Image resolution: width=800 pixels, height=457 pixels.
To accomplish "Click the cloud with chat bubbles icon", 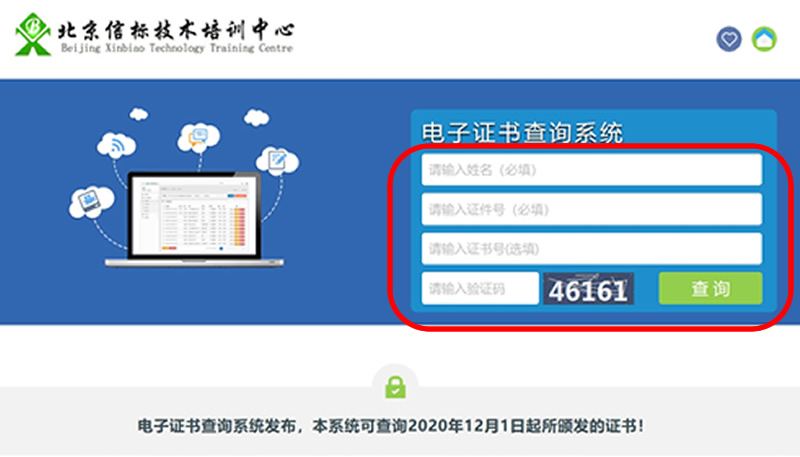I will tap(198, 135).
